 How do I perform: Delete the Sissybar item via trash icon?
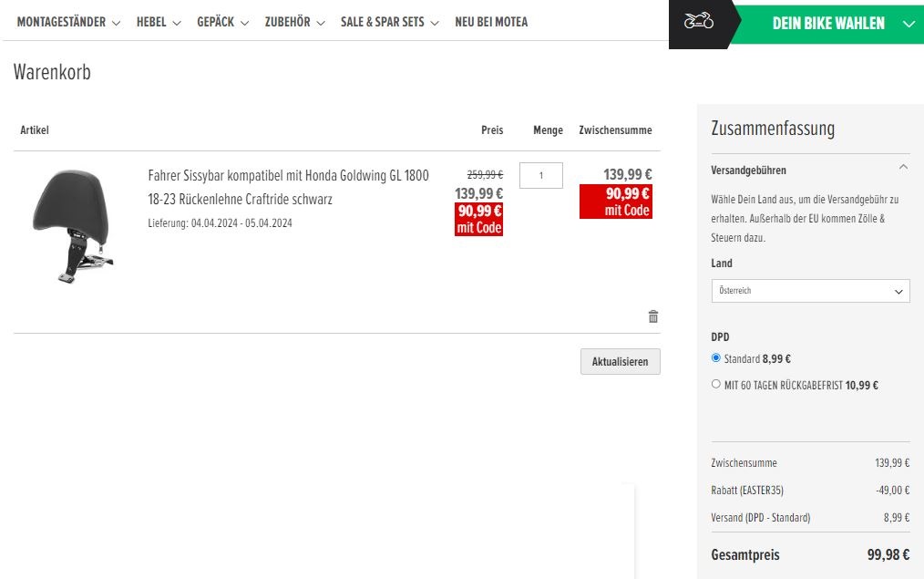pyautogui.click(x=652, y=316)
